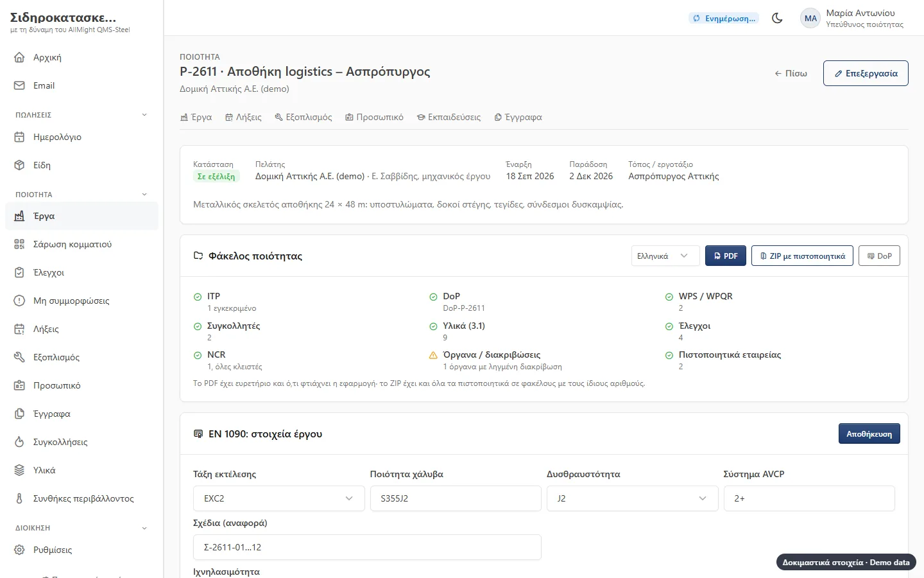This screenshot has width=924, height=578.
Task: Click the DoP button
Action: point(879,256)
